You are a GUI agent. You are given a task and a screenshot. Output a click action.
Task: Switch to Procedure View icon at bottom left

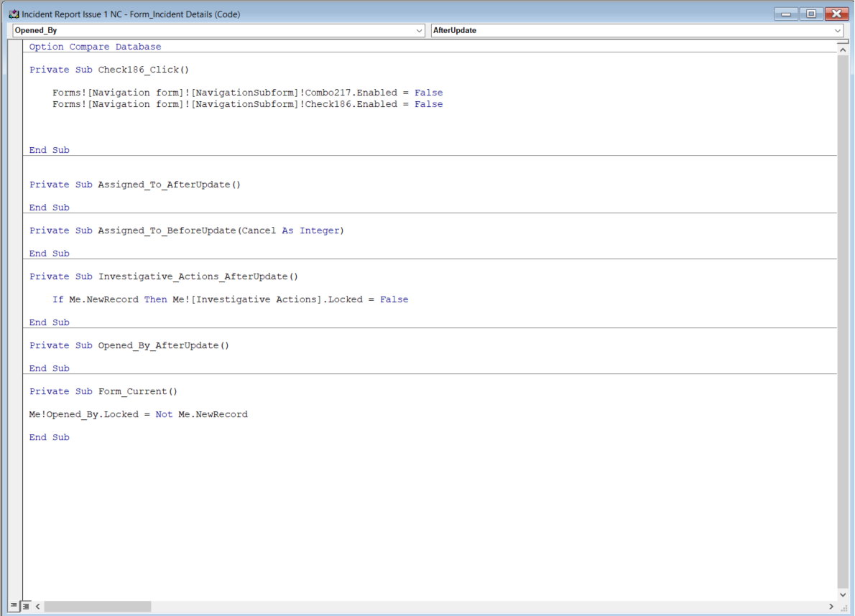click(x=14, y=606)
